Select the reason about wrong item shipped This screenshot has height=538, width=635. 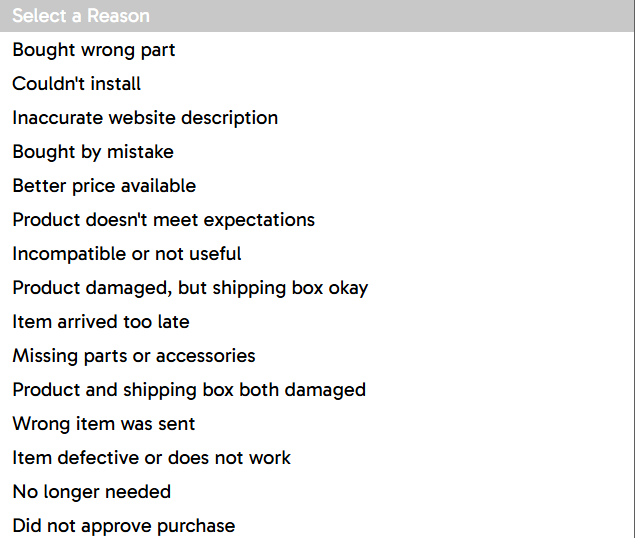coord(317,424)
